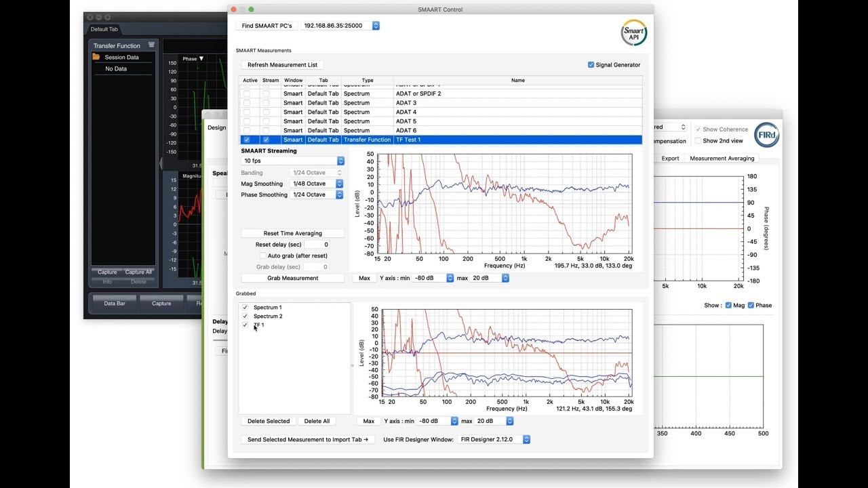
Task: Select the ADAT 6 measurement row
Action: (x=441, y=130)
